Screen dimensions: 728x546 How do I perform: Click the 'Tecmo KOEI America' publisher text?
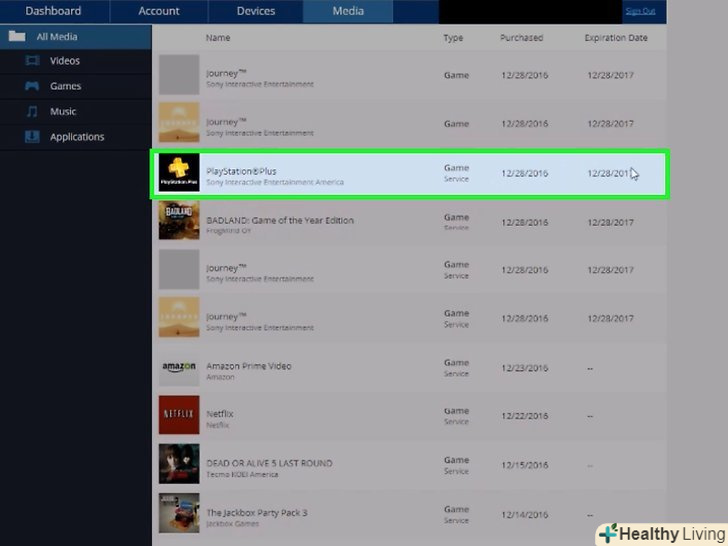pos(242,474)
